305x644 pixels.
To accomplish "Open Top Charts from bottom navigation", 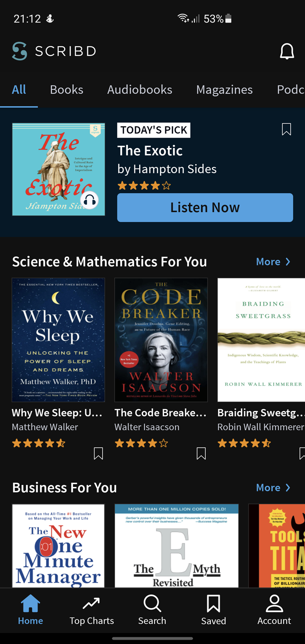I will point(92,611).
